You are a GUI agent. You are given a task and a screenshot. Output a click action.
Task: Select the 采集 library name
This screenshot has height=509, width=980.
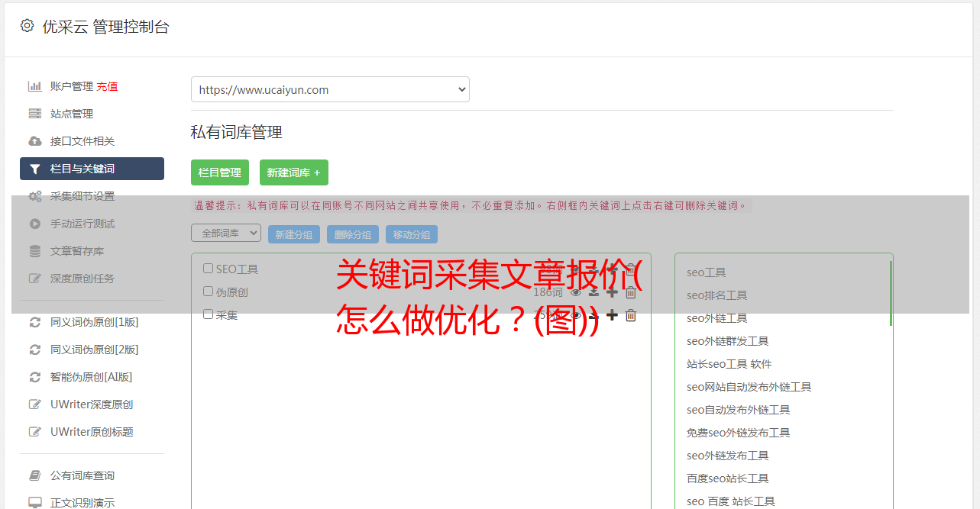pyautogui.click(x=227, y=314)
